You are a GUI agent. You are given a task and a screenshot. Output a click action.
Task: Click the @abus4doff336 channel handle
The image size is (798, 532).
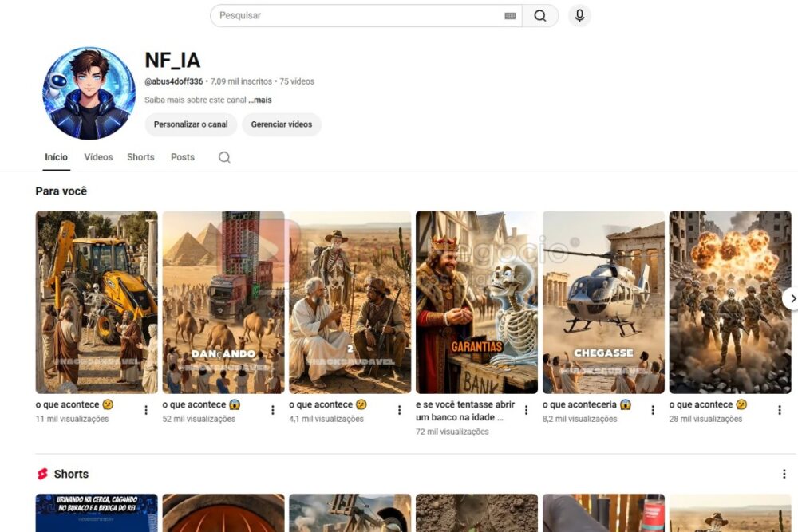173,81
